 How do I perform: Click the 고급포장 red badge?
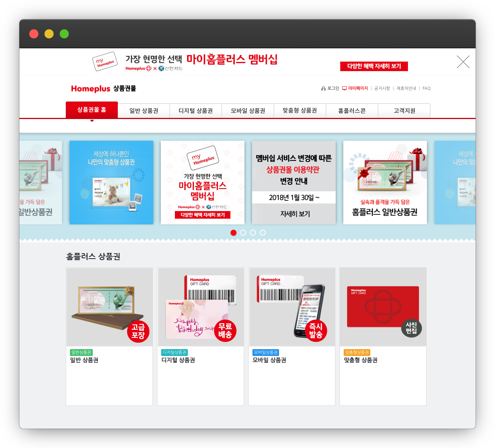click(x=138, y=332)
